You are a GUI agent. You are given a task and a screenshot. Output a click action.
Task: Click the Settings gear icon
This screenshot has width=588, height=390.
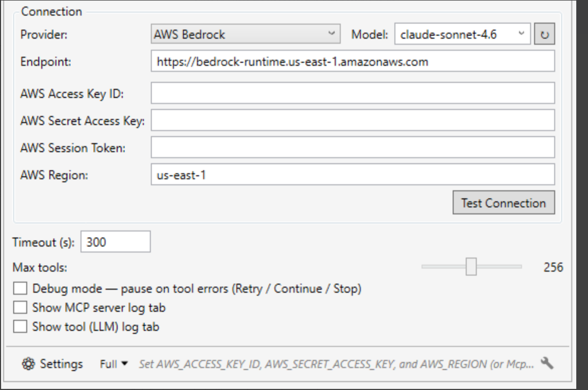point(28,364)
